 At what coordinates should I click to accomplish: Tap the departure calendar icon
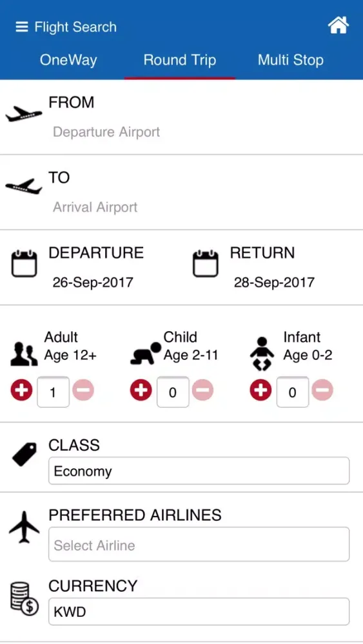(24, 264)
